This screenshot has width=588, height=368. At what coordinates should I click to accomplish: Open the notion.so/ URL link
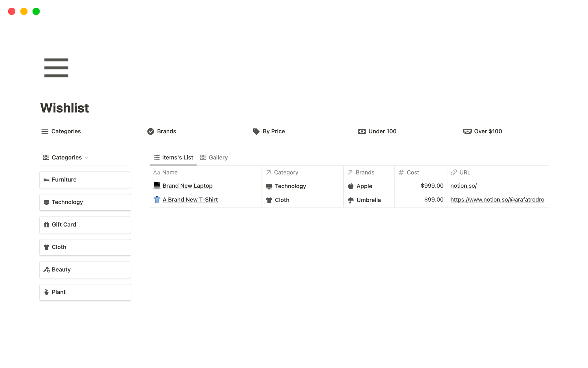point(463,186)
